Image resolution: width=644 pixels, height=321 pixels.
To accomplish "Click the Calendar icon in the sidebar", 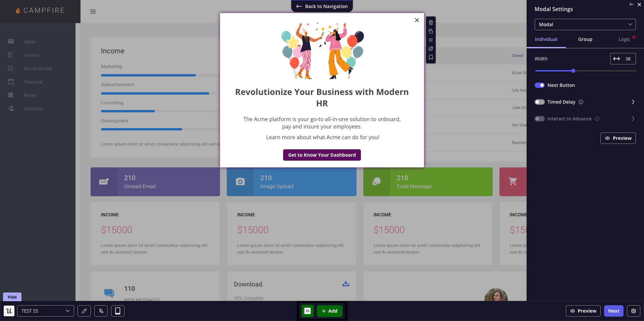I will coord(11,82).
